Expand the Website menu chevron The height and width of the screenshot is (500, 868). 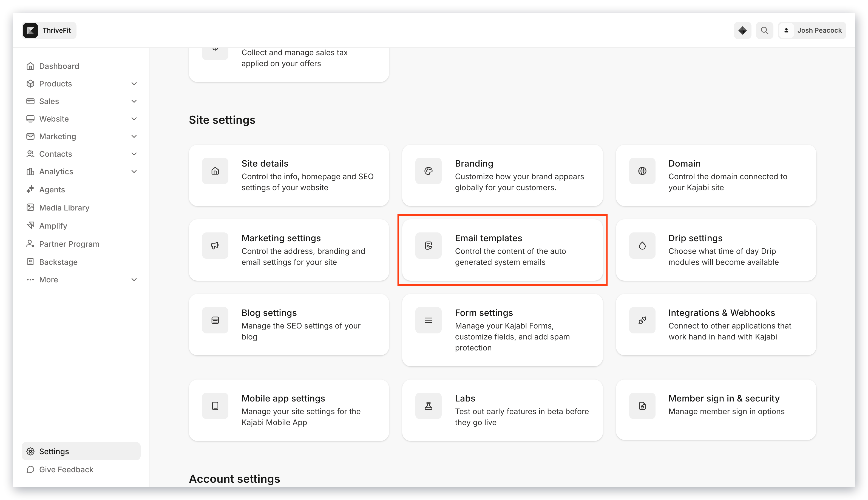tap(134, 119)
